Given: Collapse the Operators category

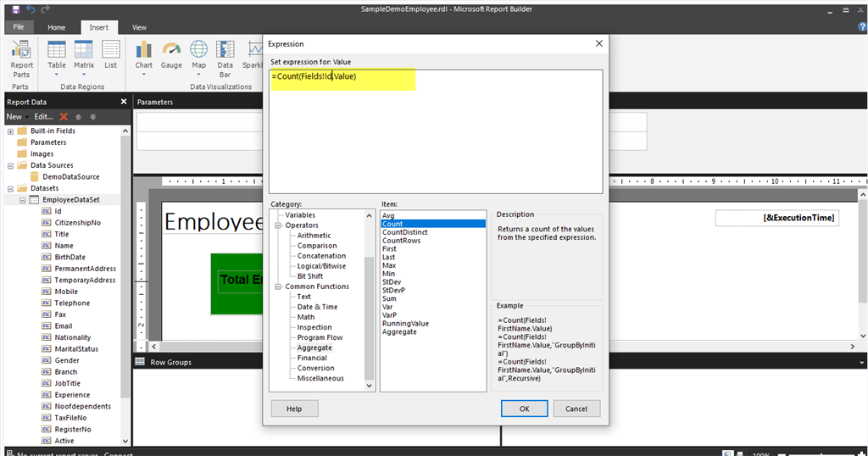Looking at the screenshot, I should pos(278,225).
